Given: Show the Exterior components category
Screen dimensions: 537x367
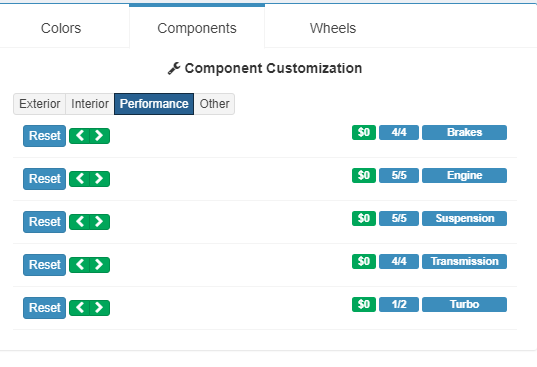Looking at the screenshot, I should pos(40,104).
